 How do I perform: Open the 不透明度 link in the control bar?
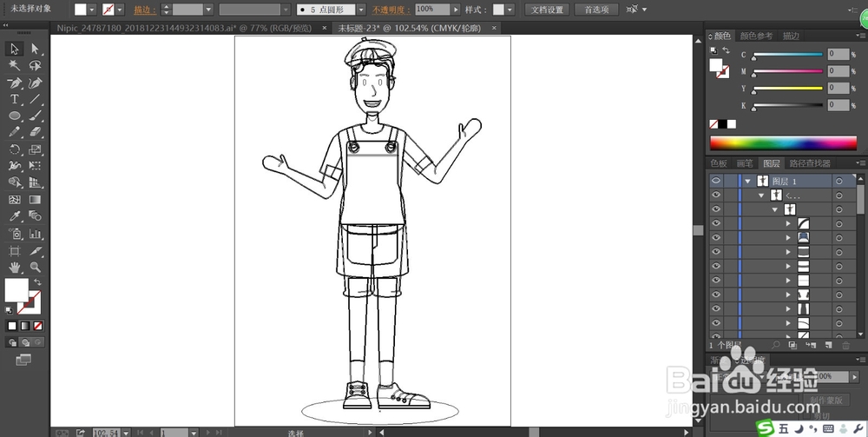(x=391, y=10)
